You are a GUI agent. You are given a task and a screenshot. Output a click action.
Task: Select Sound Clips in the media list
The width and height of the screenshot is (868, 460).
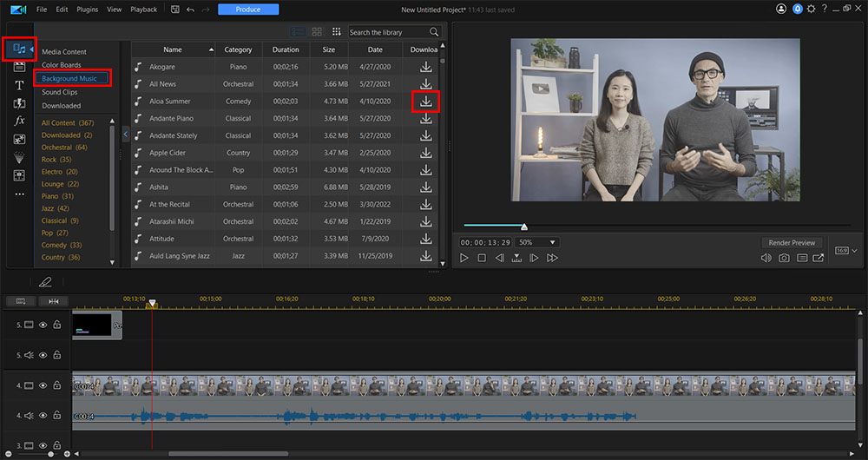[59, 92]
